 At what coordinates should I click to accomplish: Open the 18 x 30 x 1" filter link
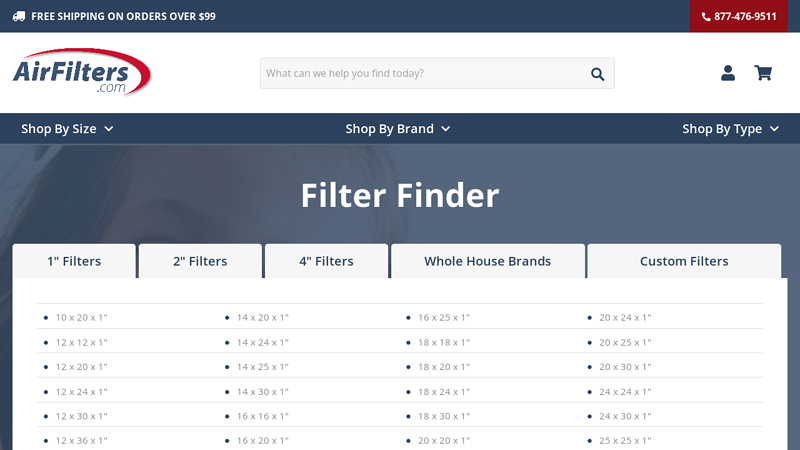pyautogui.click(x=444, y=416)
